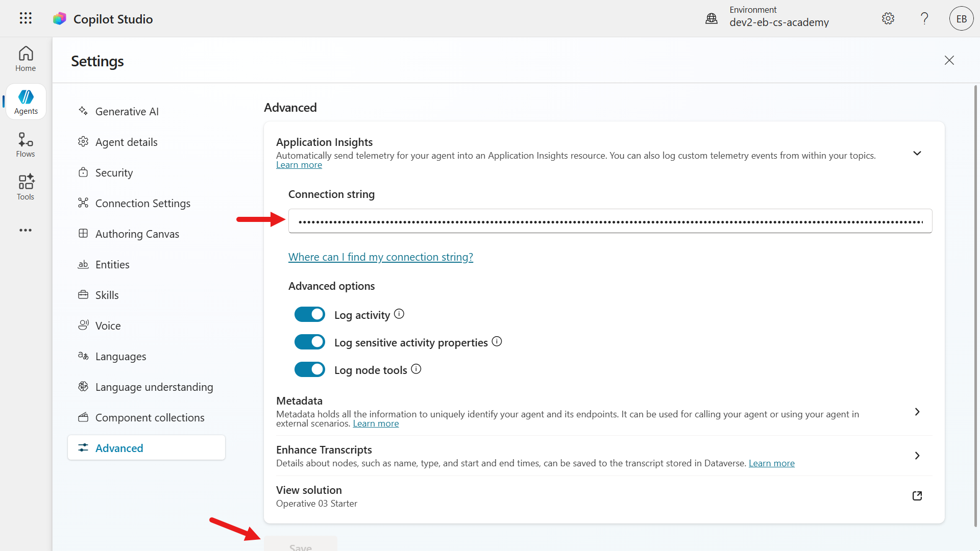
Task: Open the Copilot Studio app launcher grid
Action: click(x=25, y=18)
